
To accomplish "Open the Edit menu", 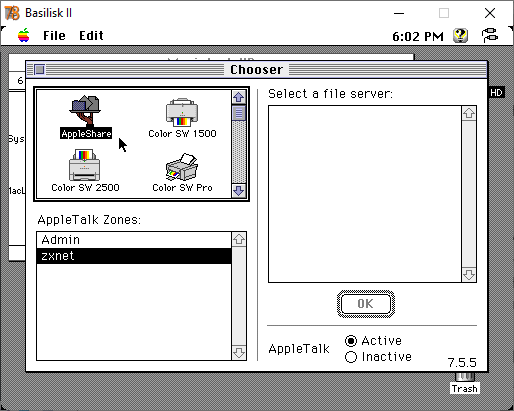I will pos(91,35).
